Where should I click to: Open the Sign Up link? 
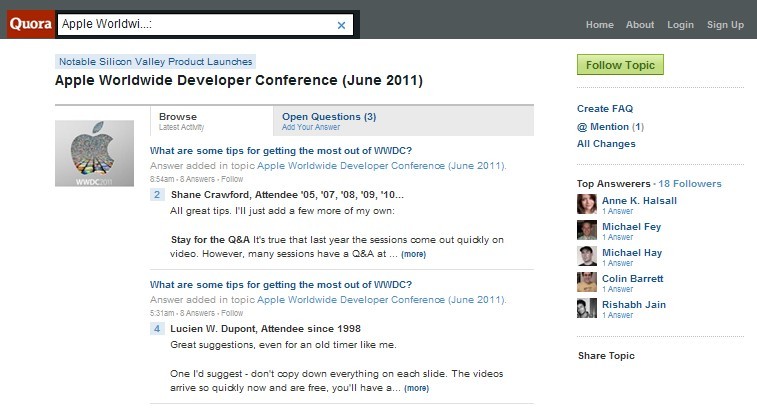(725, 25)
